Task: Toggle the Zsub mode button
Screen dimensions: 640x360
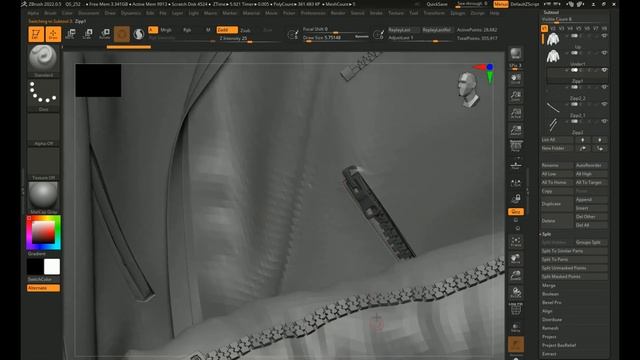Action: point(245,30)
